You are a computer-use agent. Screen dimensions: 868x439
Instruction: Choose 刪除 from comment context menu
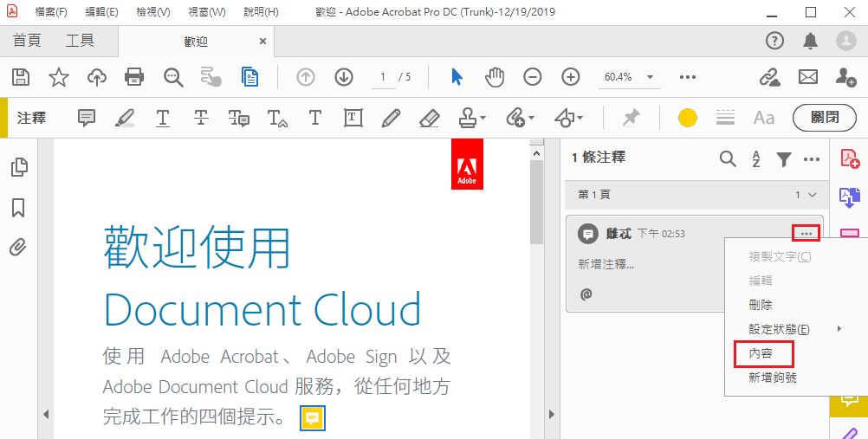pyautogui.click(x=761, y=305)
